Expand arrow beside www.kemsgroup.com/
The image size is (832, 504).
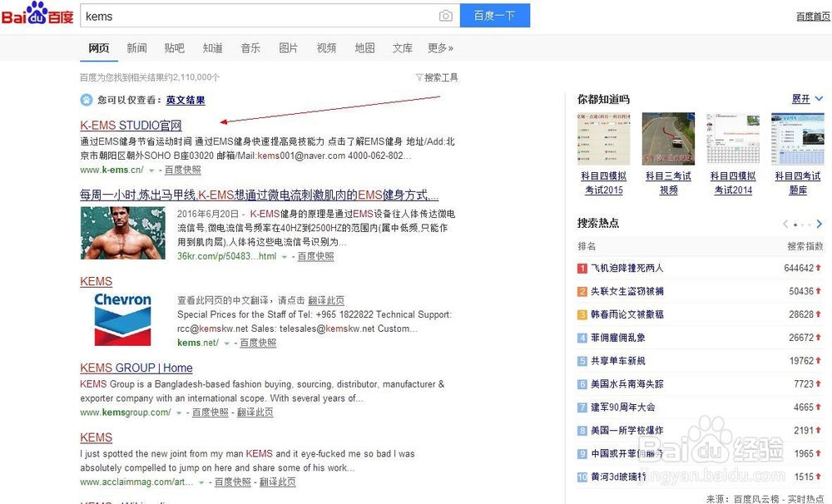click(179, 413)
